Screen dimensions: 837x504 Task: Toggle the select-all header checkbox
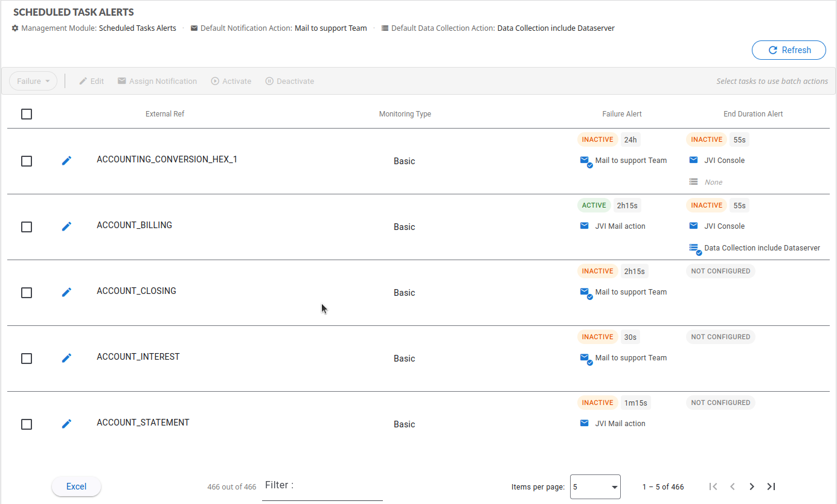pyautogui.click(x=27, y=114)
